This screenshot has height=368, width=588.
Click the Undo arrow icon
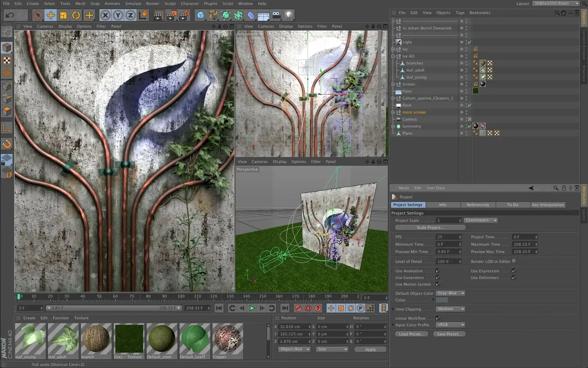(9, 15)
